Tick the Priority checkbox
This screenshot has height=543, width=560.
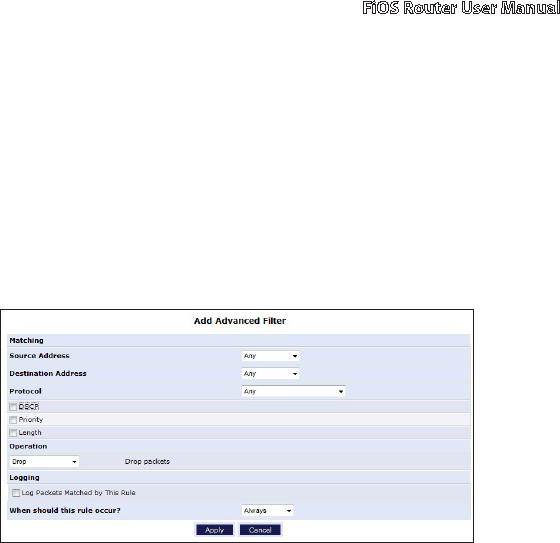point(13,420)
